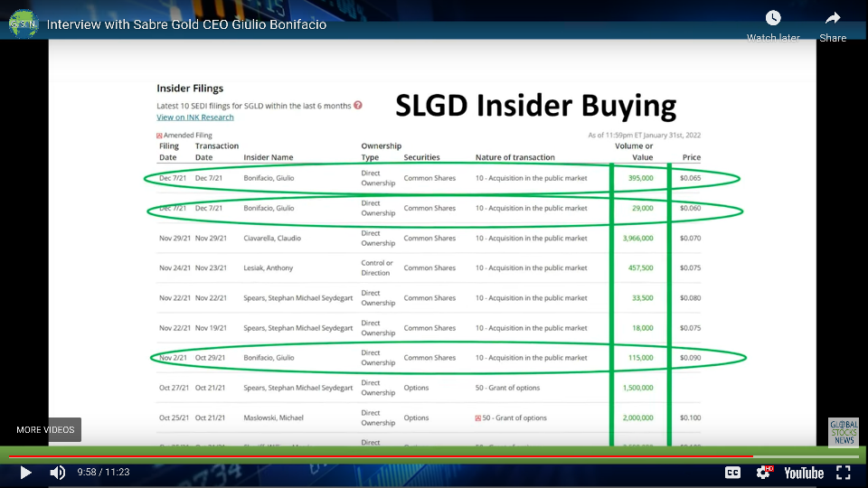Click the red question mark help icon
The height and width of the screenshot is (488, 868).
[358, 105]
